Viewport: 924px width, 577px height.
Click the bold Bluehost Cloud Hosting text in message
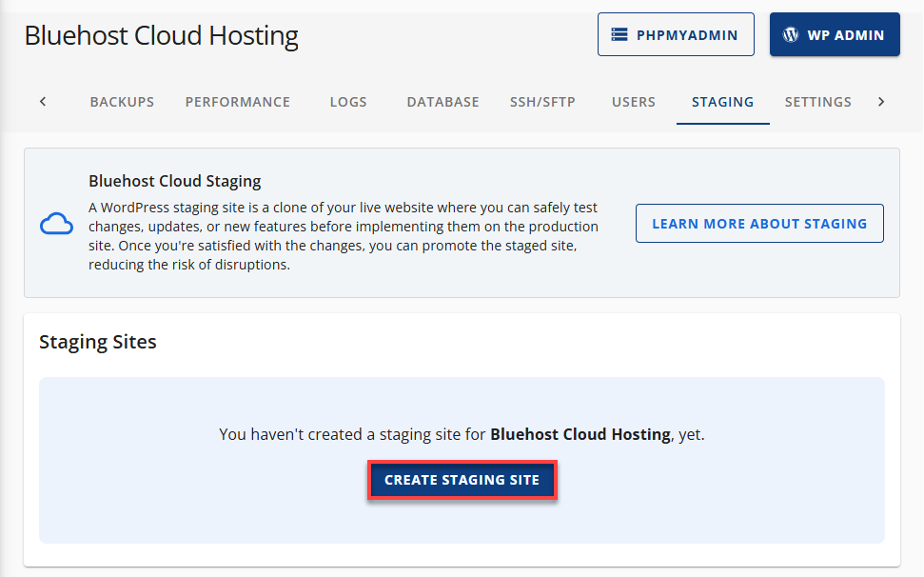click(580, 433)
